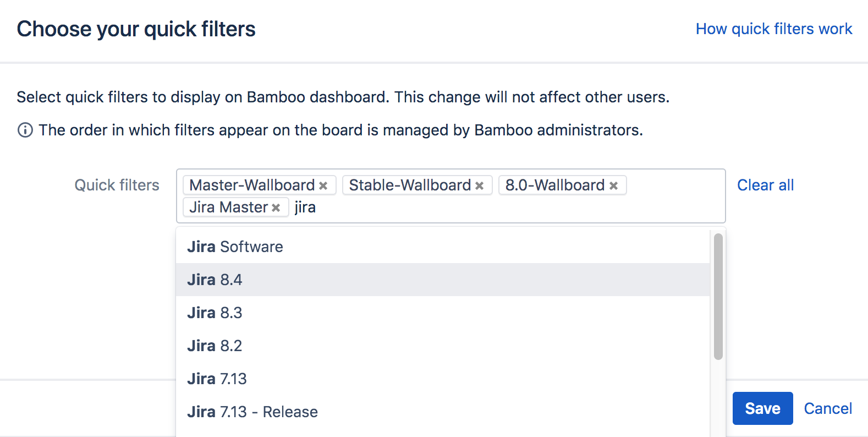Viewport: 868px width, 437px height.
Task: Cancel quick filter selection
Action: (x=828, y=408)
